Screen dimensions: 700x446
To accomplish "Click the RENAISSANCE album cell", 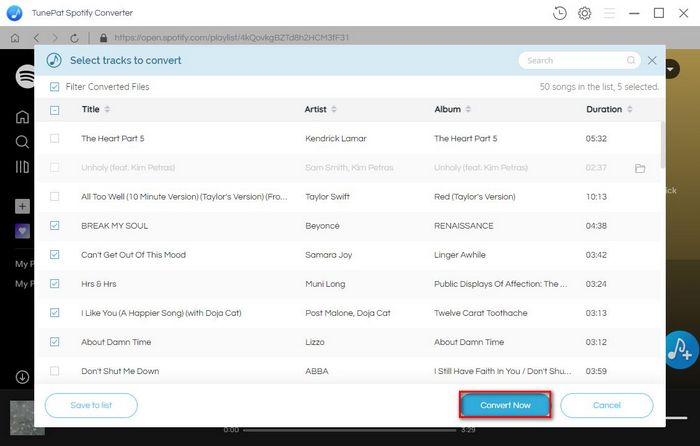I will pos(463,226).
